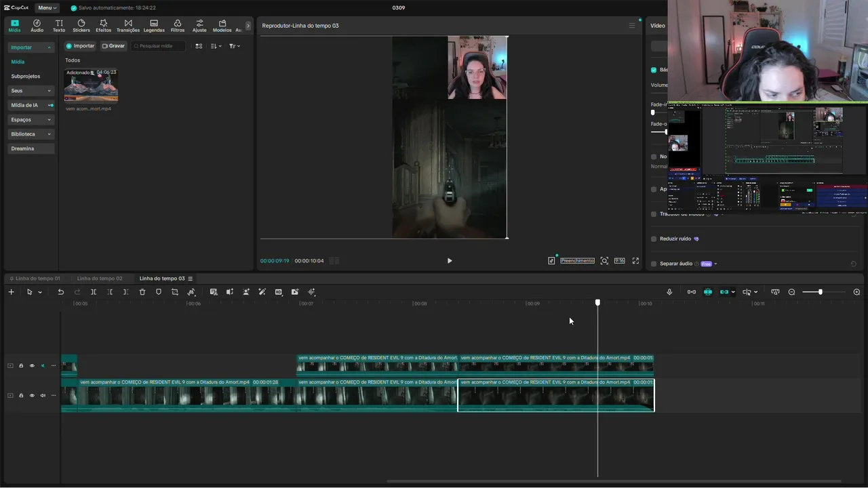Unmute the upper track's green speaker icon
This screenshot has height=488, width=868.
43,366
